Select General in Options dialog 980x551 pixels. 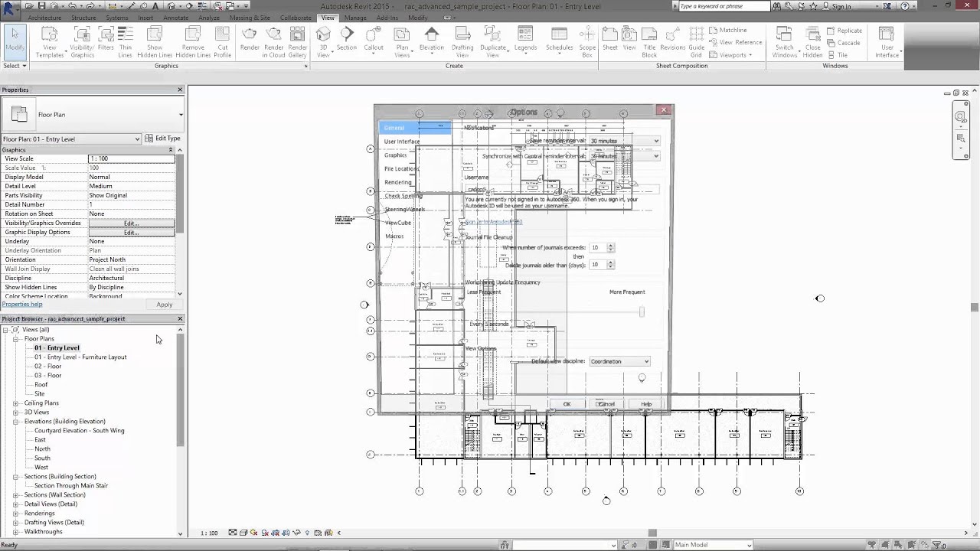(x=415, y=128)
